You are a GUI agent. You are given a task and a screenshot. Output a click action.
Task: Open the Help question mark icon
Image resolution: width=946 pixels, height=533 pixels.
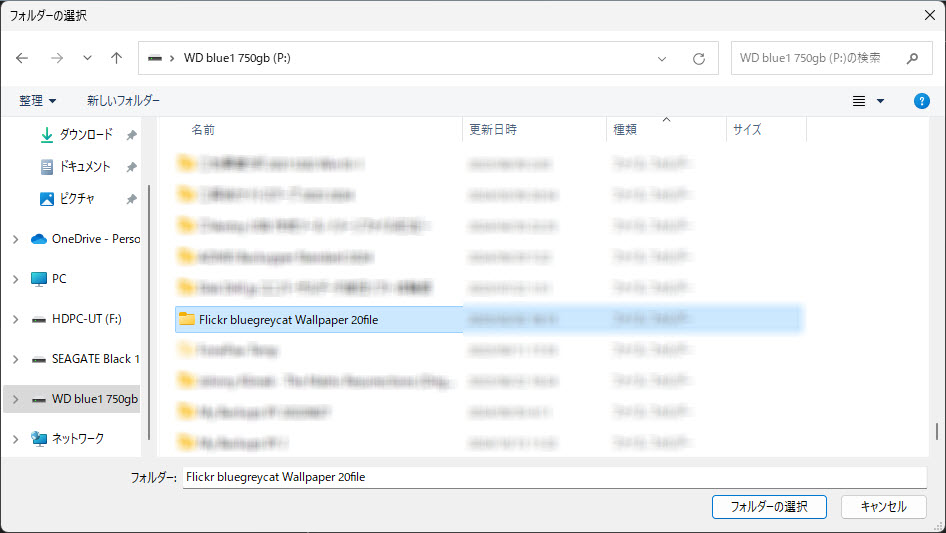click(x=922, y=101)
